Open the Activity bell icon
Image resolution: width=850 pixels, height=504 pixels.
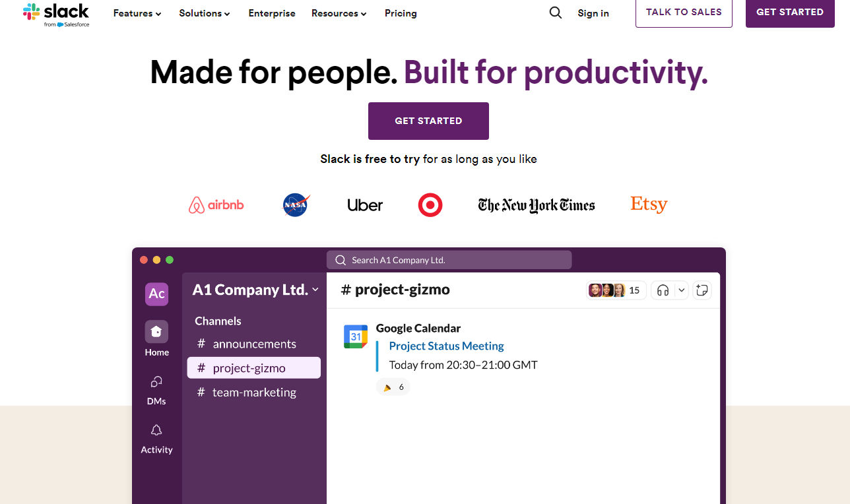(x=156, y=431)
